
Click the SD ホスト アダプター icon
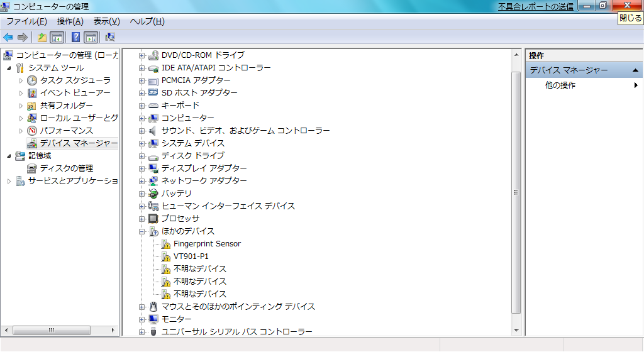click(x=153, y=93)
